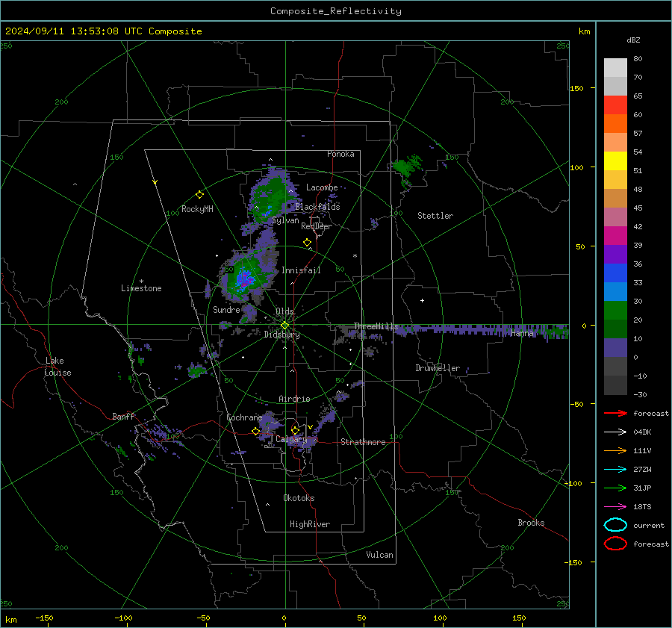Click the red forecast arrow in legend
Viewport: 672px width, 628px height.
tap(615, 413)
